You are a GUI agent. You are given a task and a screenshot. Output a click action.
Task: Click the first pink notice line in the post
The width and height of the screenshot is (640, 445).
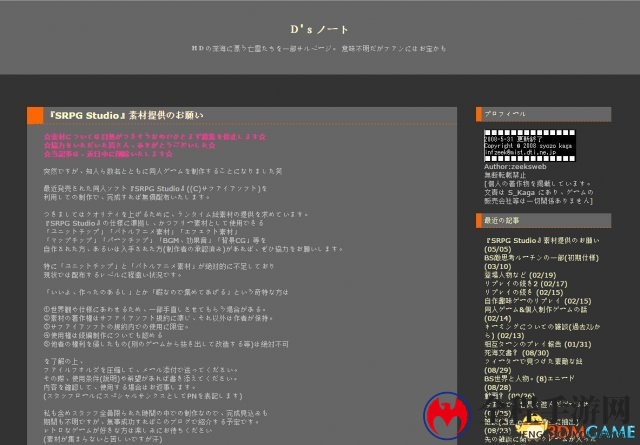(155, 137)
